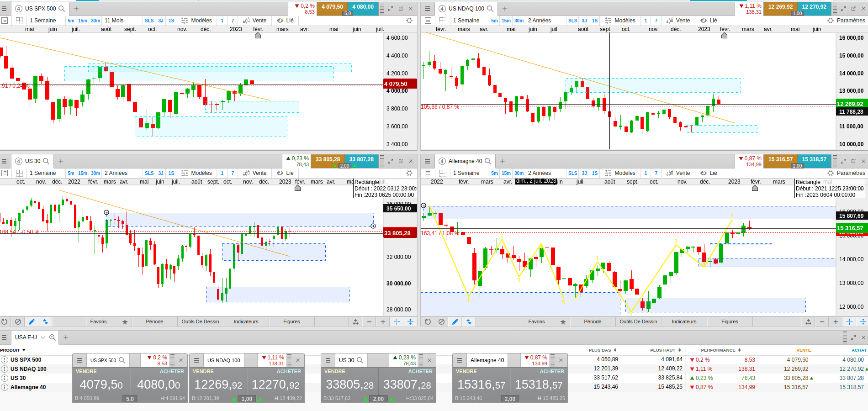
Task: Click star icon next to Favoris under US 30
Action: (x=125, y=321)
